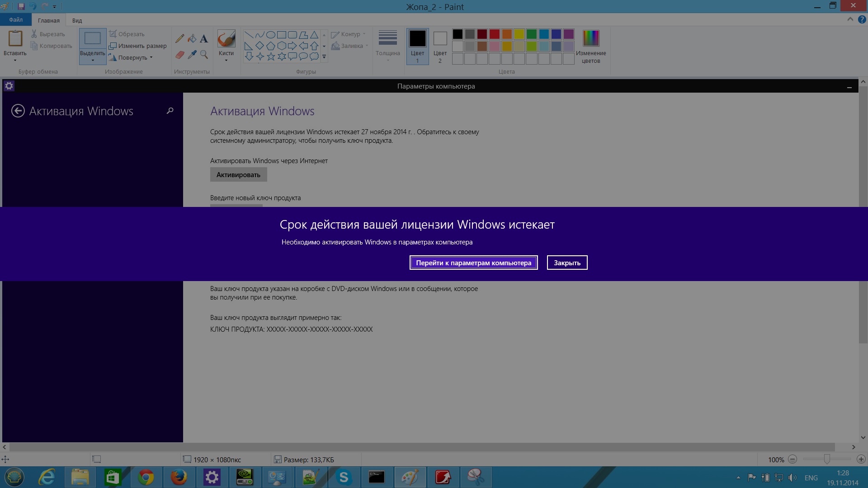Open Толщина line thickness menu
This screenshot has width=868, height=488.
(x=388, y=46)
